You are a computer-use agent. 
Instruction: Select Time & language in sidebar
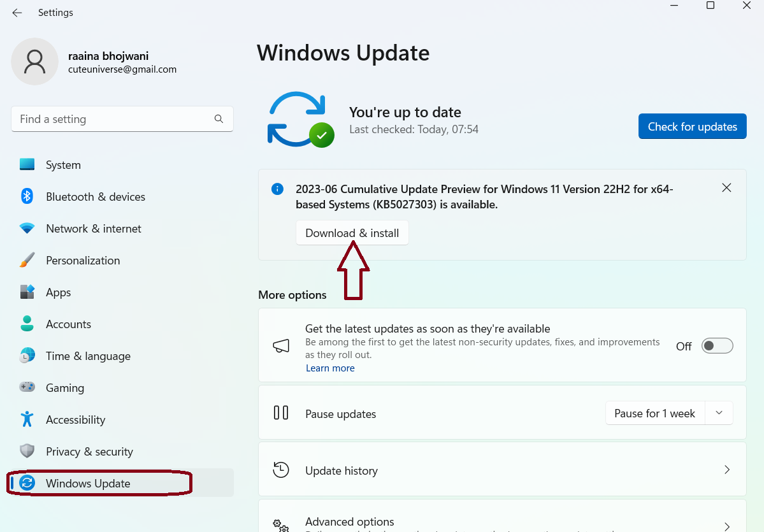[x=88, y=356]
